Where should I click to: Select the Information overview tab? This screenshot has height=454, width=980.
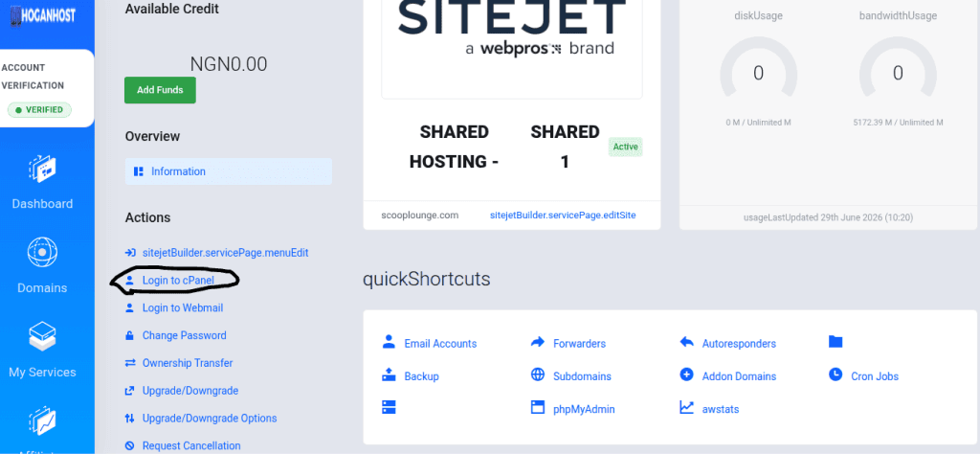click(229, 171)
